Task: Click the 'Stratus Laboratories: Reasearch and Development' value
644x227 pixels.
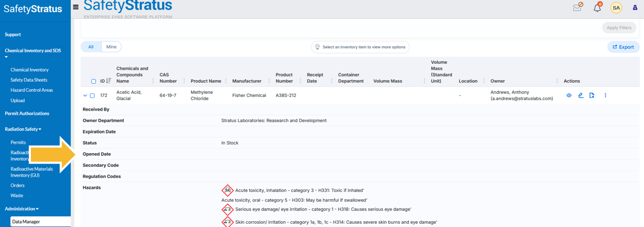Action: 274,121
